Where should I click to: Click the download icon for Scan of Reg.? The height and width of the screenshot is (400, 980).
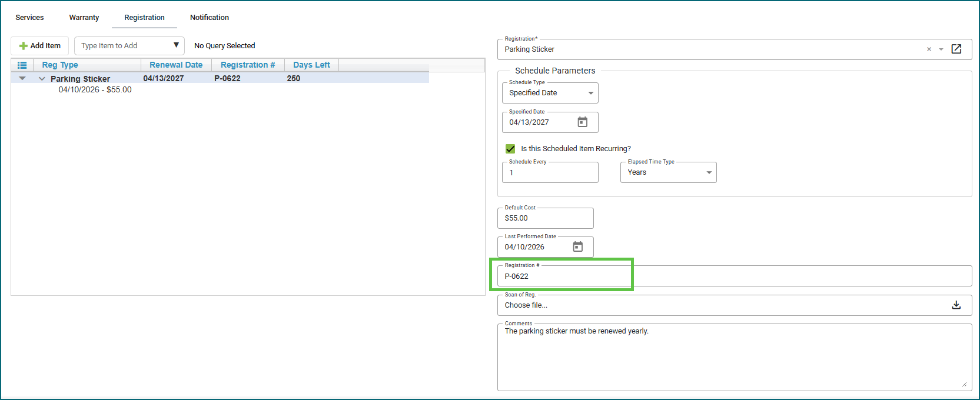click(956, 305)
